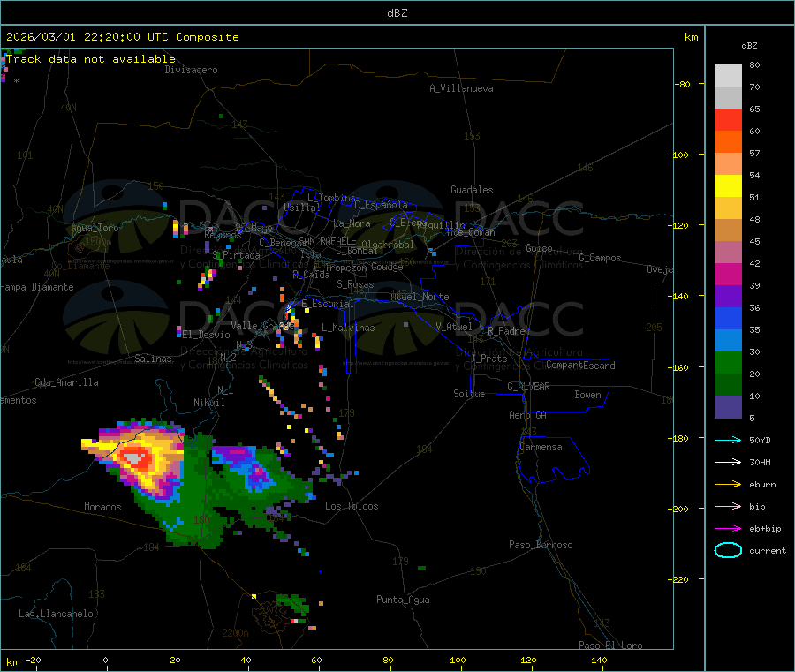Click the 'Divisadero' map label
Image resolution: width=795 pixels, height=672 pixels.
pyautogui.click(x=191, y=70)
